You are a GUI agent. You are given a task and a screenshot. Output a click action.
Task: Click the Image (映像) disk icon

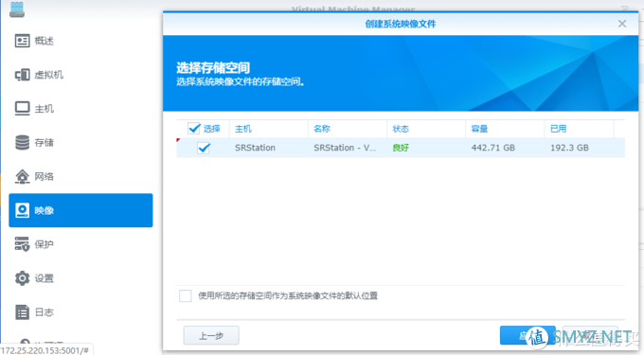[x=22, y=210]
